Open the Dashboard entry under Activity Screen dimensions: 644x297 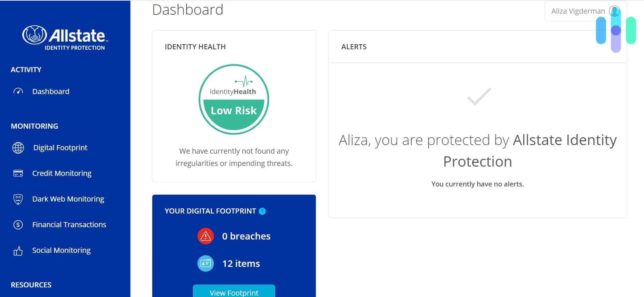click(x=51, y=91)
